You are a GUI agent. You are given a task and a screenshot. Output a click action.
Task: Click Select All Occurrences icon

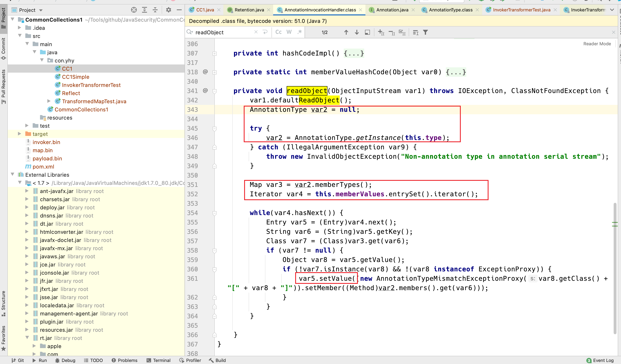click(402, 32)
